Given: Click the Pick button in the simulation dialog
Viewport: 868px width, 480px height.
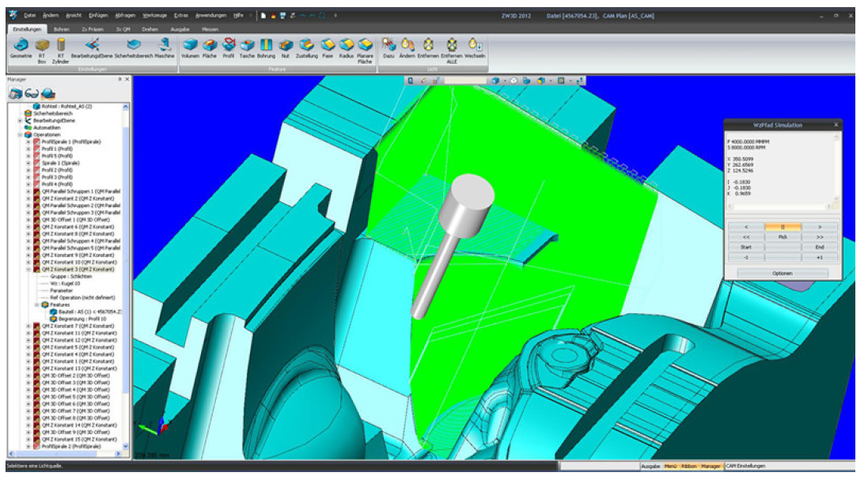Looking at the screenshot, I should 783,236.
